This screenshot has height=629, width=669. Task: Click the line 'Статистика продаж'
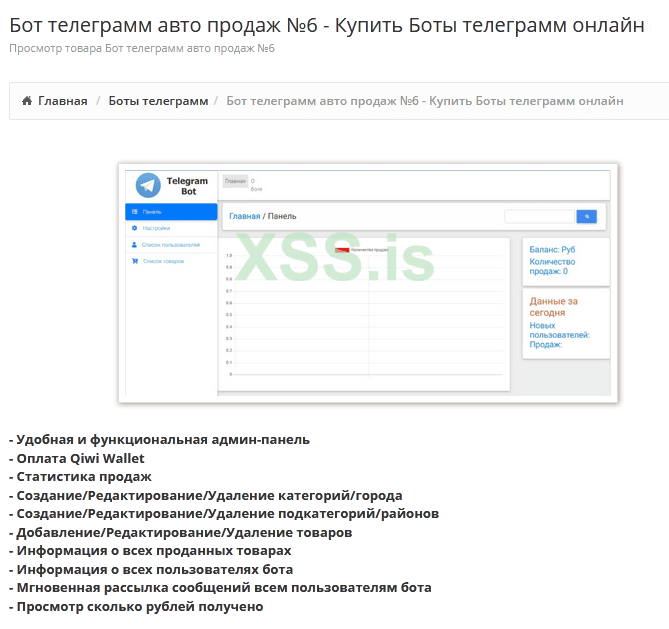tap(80, 477)
